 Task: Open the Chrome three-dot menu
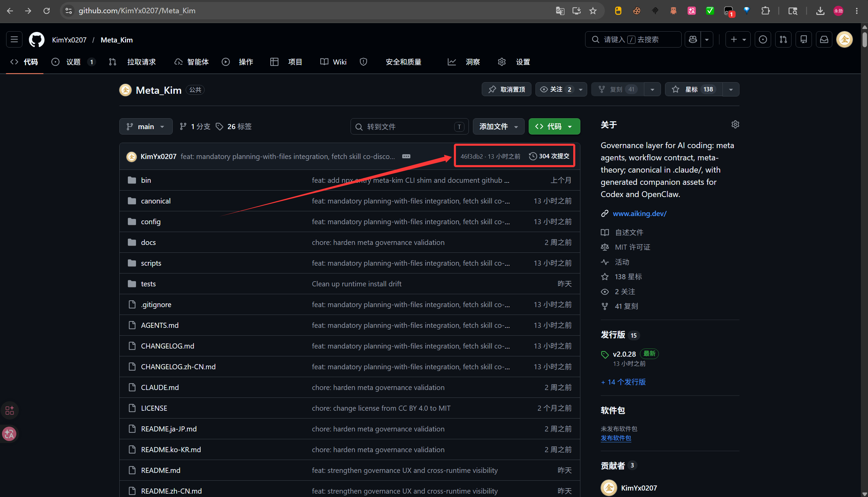[x=857, y=11]
